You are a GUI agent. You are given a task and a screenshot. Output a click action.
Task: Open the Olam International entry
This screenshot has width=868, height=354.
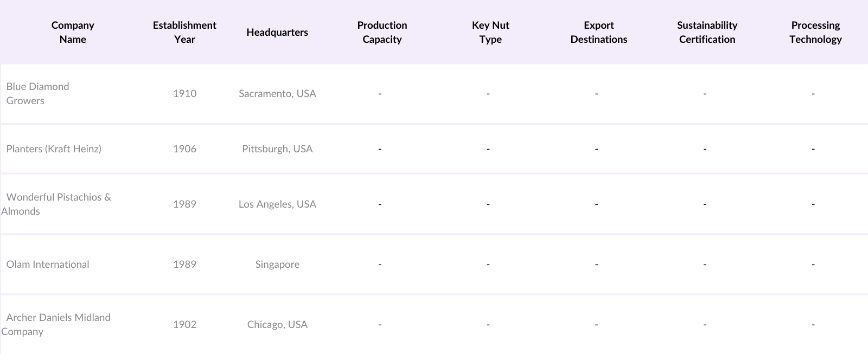[x=48, y=264]
